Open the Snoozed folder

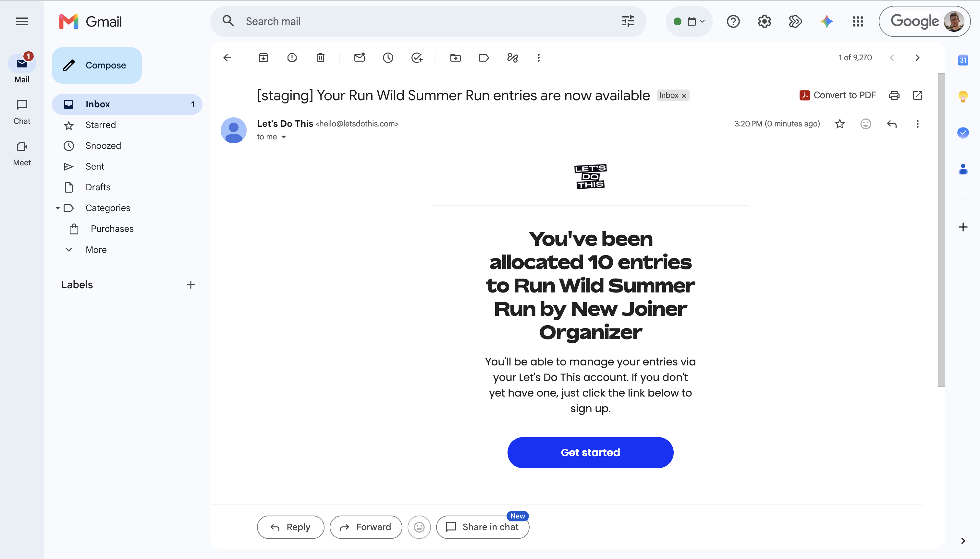[x=127, y=146]
